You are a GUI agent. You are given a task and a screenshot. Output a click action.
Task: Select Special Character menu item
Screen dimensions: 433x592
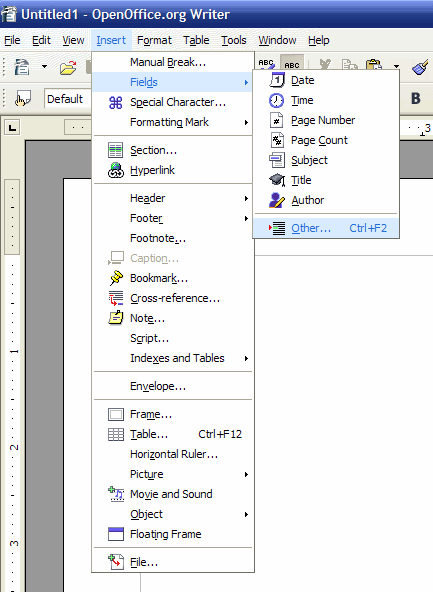pos(173,102)
